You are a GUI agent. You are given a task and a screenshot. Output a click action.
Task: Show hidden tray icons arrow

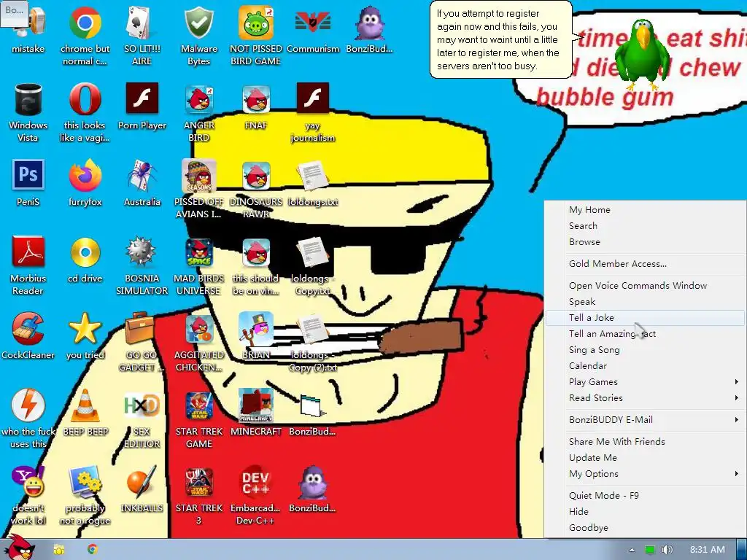pyautogui.click(x=632, y=550)
